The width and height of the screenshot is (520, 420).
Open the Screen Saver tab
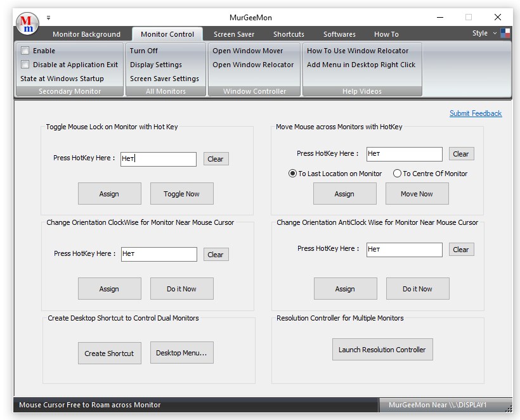tap(234, 34)
